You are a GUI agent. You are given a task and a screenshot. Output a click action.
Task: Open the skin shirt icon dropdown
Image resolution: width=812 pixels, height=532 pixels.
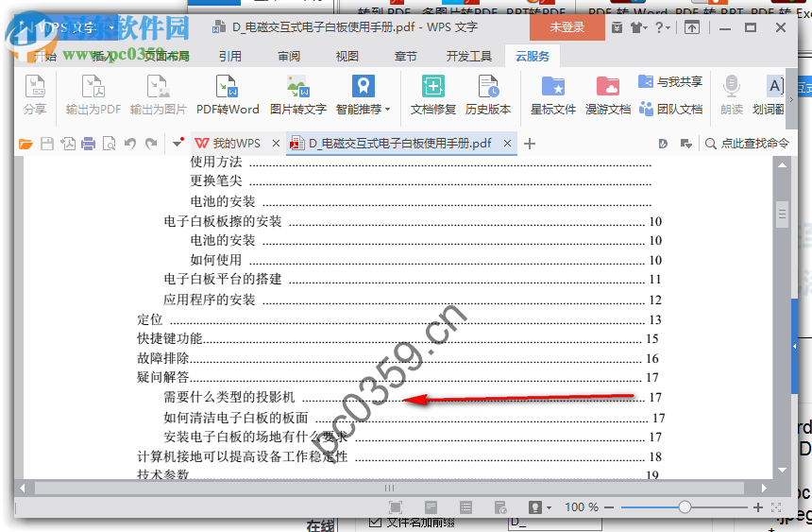[x=638, y=27]
